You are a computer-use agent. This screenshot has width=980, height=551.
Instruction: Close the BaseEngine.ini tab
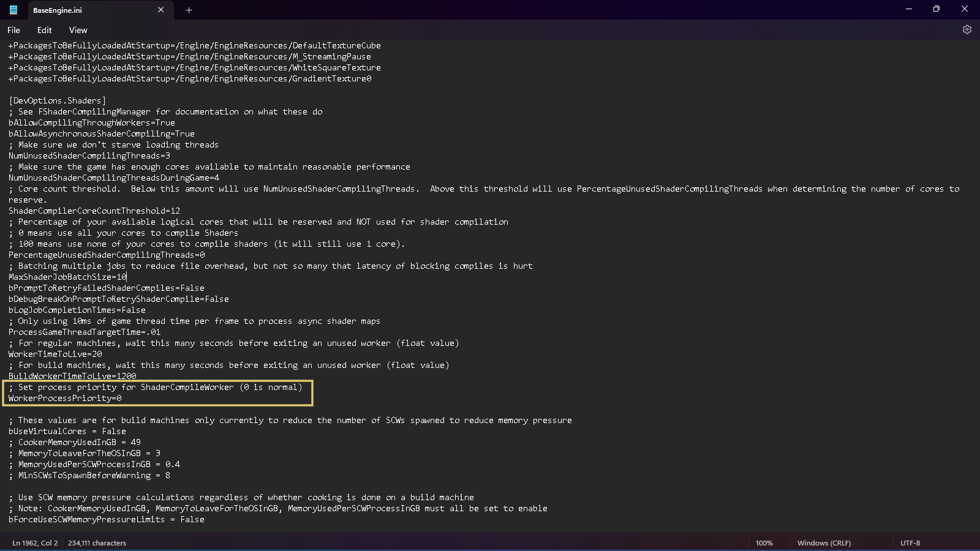pyautogui.click(x=160, y=10)
